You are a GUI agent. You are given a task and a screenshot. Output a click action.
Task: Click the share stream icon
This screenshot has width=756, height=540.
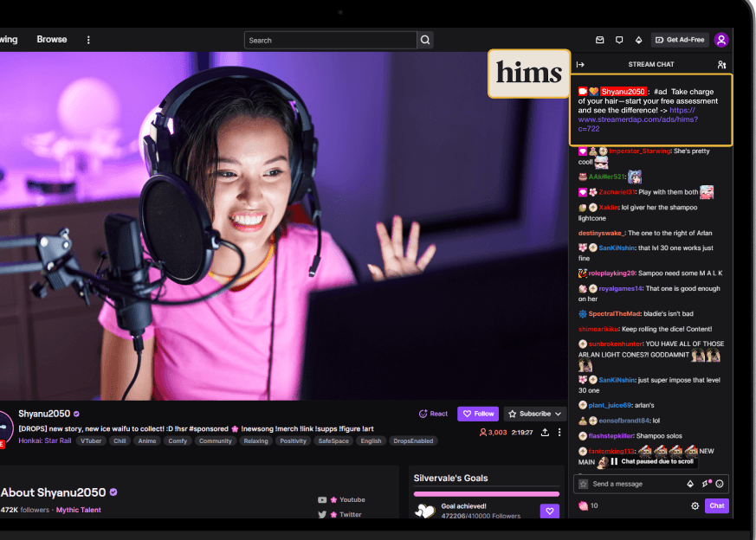(545, 433)
